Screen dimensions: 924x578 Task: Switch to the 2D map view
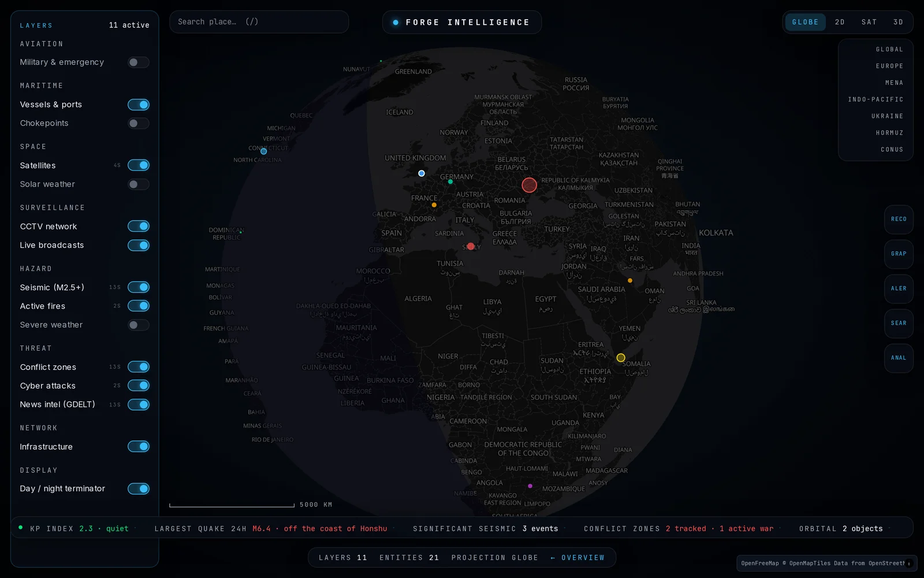840,22
